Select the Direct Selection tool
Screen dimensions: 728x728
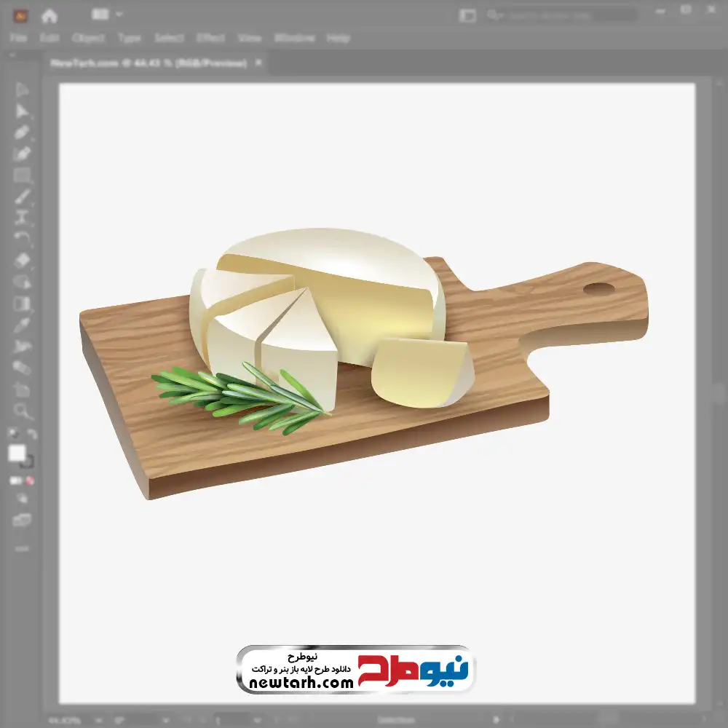tap(22, 111)
